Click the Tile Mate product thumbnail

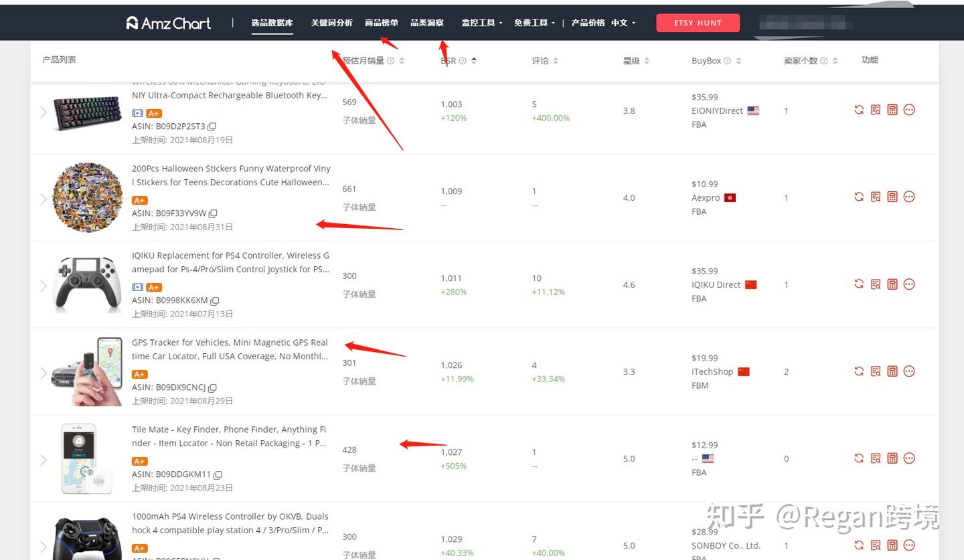pos(88,459)
